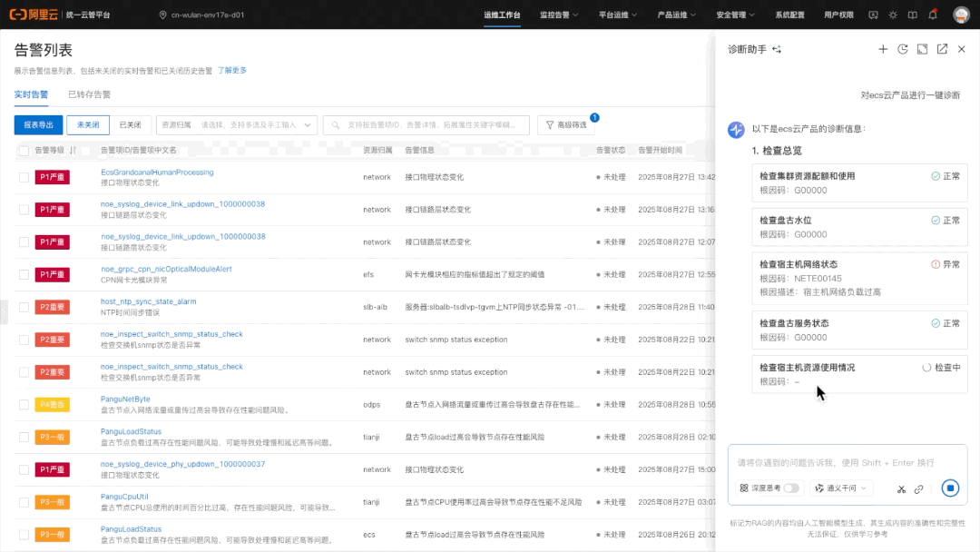Open the chat history clock icon
980x552 pixels.
click(903, 49)
